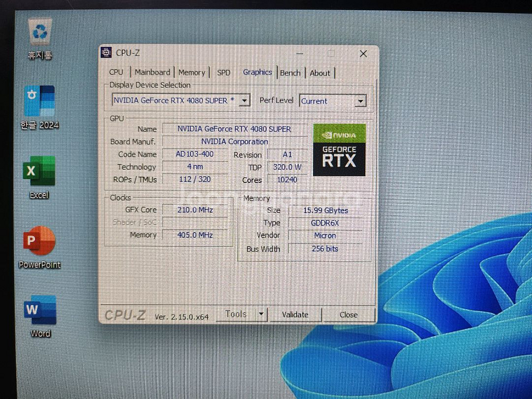This screenshot has height=399, width=532.
Task: Click the 256 bits bus width value
Action: point(325,248)
